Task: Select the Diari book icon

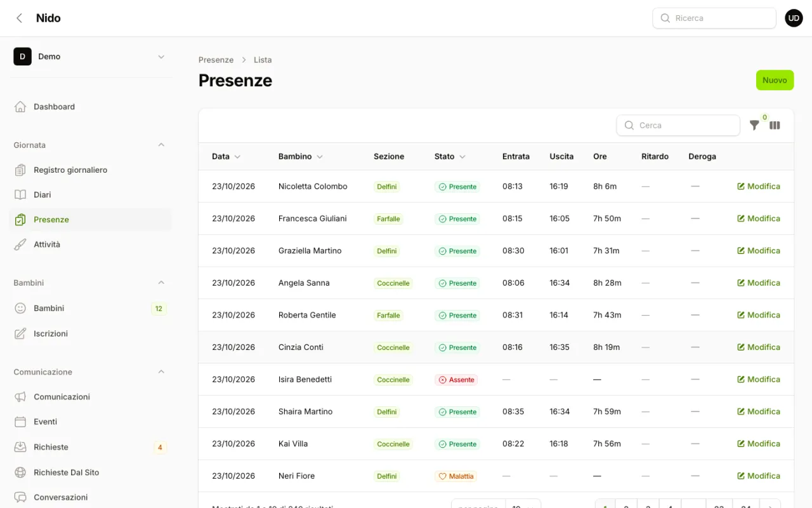Action: (20, 195)
